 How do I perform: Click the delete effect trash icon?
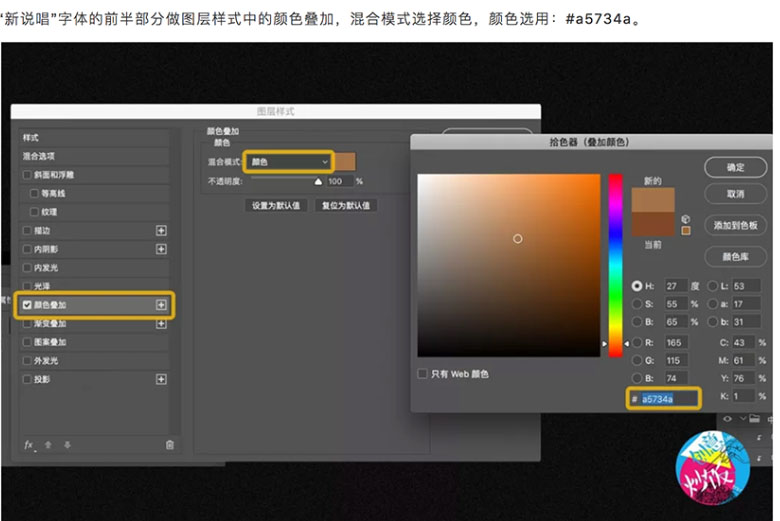click(170, 445)
